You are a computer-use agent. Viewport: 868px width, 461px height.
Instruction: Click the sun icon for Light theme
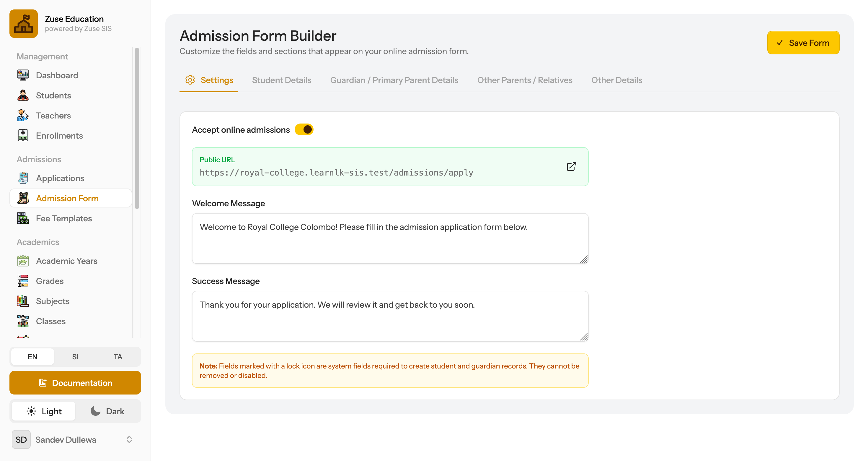point(31,411)
